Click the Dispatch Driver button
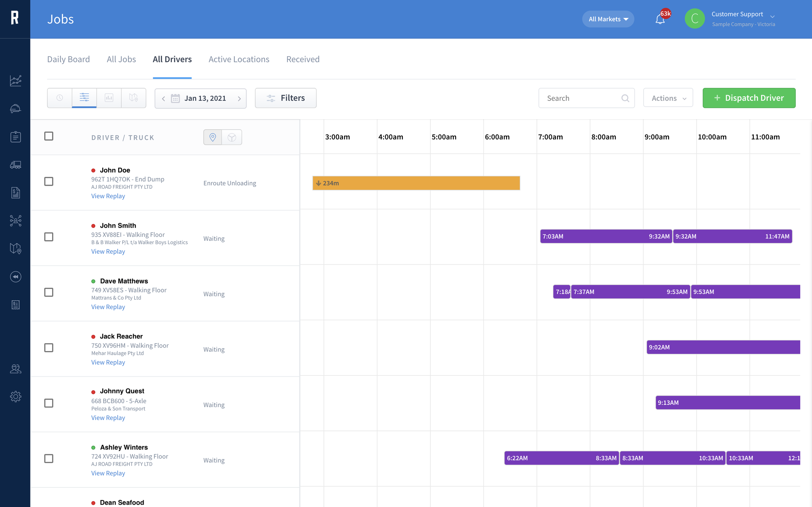The height and width of the screenshot is (507, 812). pos(749,98)
